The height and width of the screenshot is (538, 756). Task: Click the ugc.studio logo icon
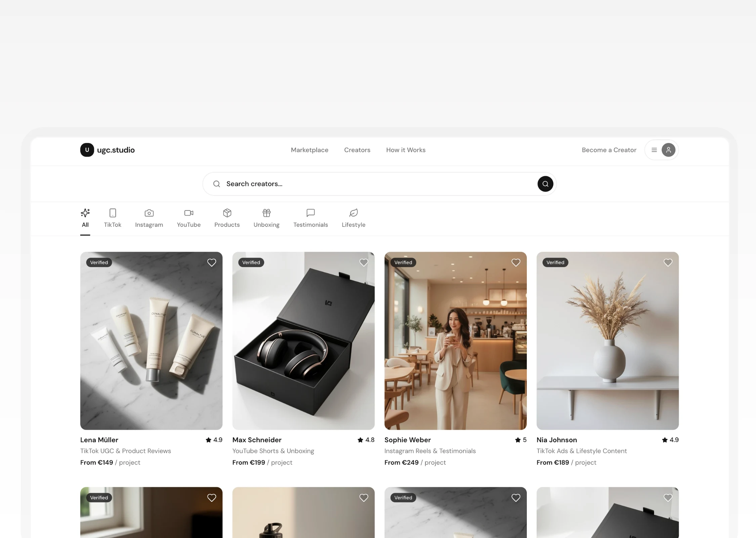[87, 150]
